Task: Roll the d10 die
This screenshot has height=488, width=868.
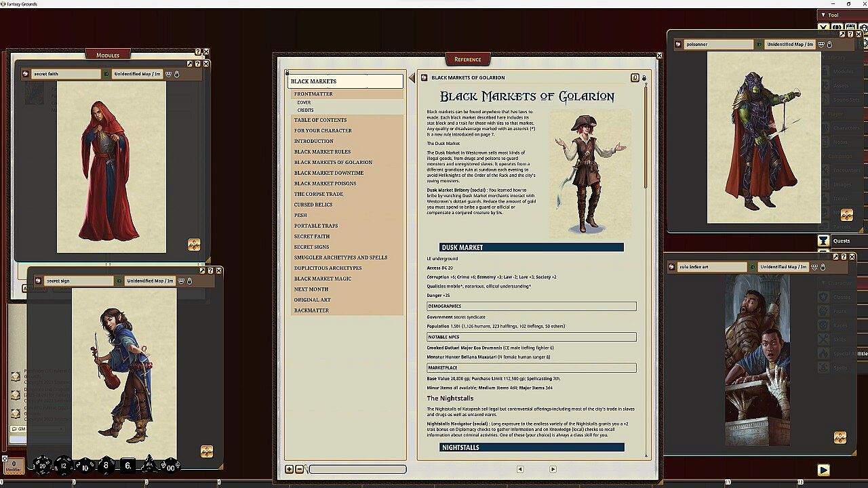Action: [x=85, y=466]
